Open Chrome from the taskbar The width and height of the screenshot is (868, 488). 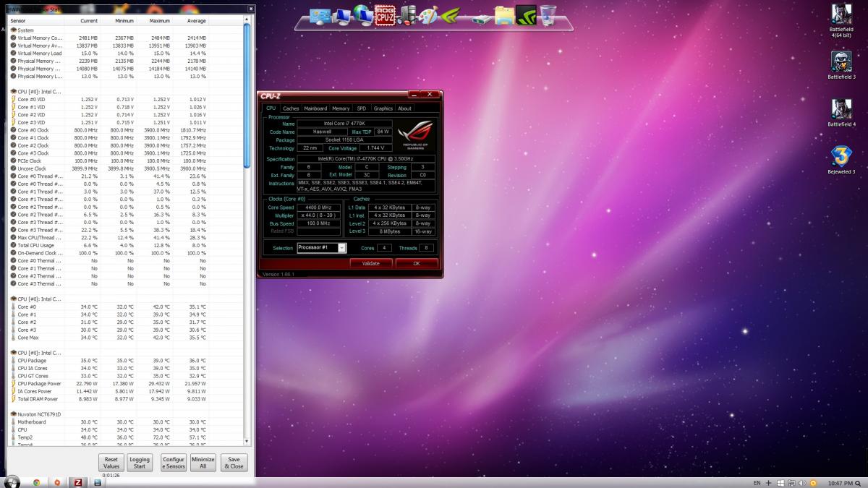pos(36,482)
